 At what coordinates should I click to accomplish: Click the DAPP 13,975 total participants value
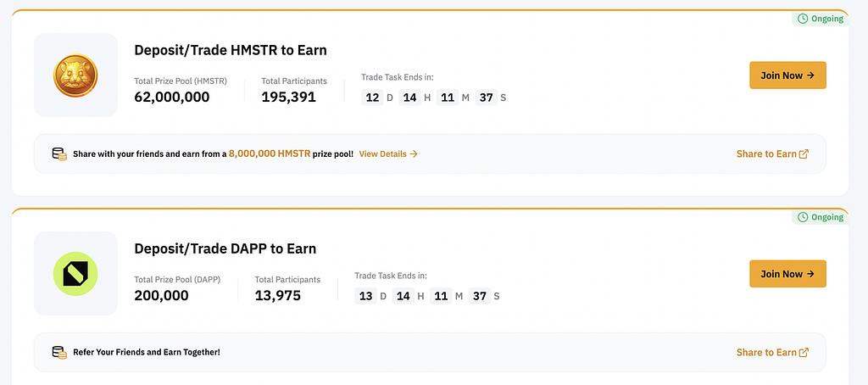click(x=278, y=295)
